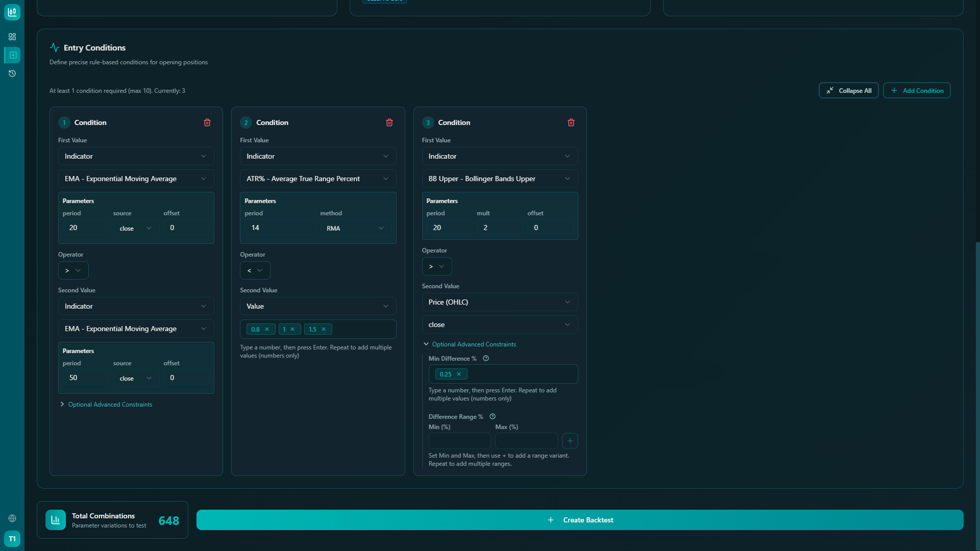Open RMA method dropdown

click(x=356, y=228)
